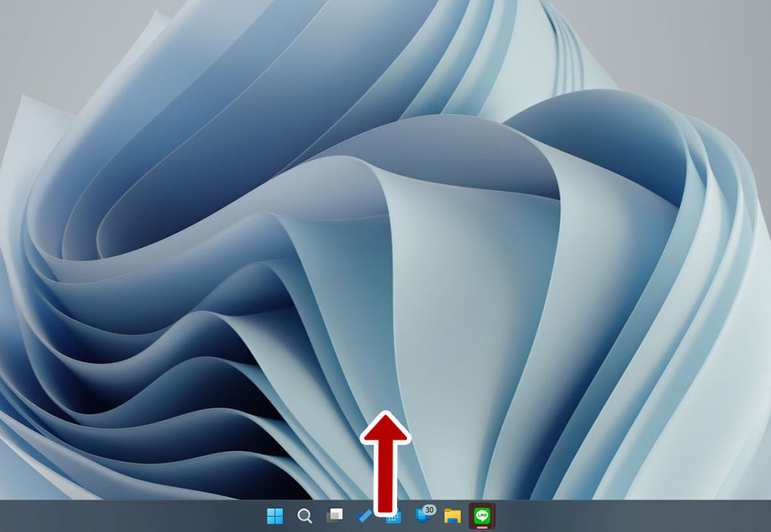Click the far left end of the taskbar
Screen dimensions: 771x532
[6, 516]
